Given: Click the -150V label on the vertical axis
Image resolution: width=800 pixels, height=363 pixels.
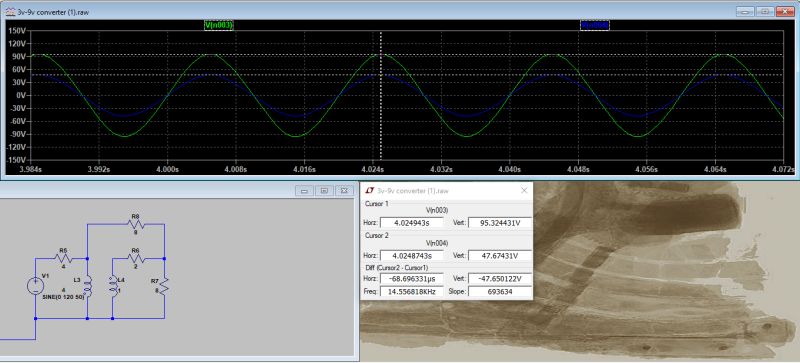Looking at the screenshot, I should (x=16, y=160).
